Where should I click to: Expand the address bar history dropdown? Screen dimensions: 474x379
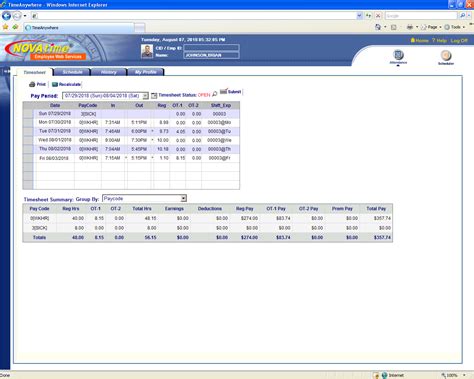[359, 16]
